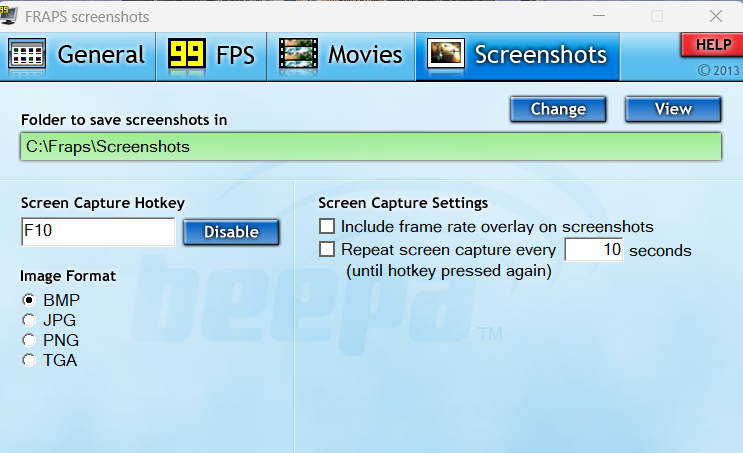Click View to open screenshots folder
This screenshot has width=743, height=453.
coord(673,109)
